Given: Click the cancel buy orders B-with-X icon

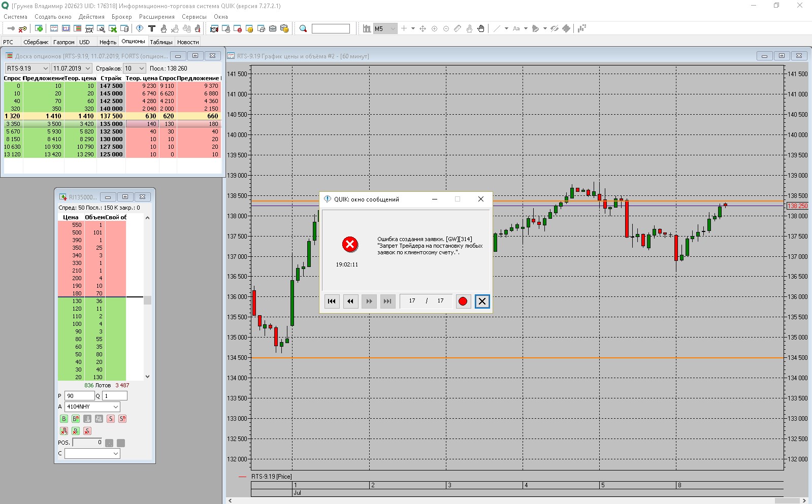Looking at the screenshot, I should coord(76,431).
